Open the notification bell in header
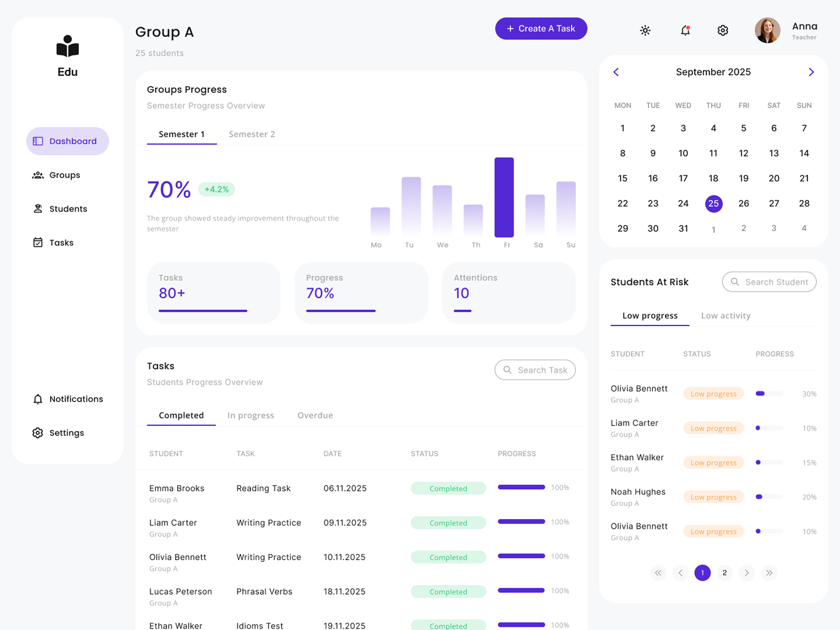 685,30
